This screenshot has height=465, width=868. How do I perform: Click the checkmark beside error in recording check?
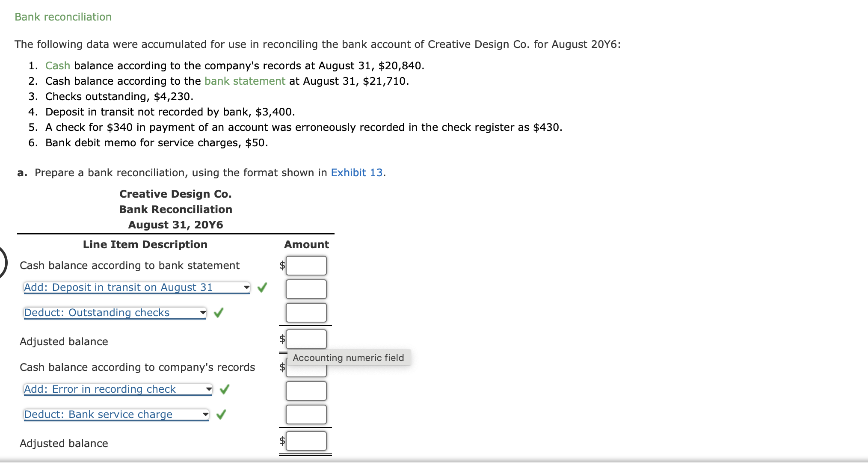pyautogui.click(x=225, y=389)
